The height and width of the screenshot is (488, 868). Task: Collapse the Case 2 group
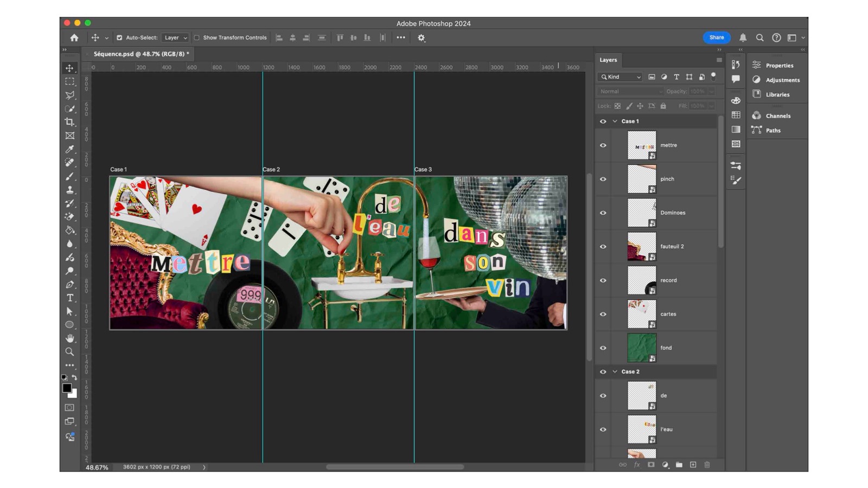click(x=615, y=372)
